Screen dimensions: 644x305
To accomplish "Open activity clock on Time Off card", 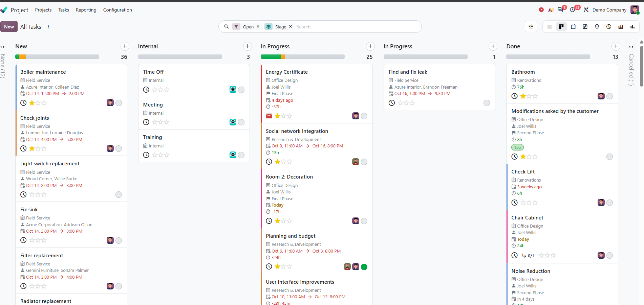I will (x=146, y=90).
